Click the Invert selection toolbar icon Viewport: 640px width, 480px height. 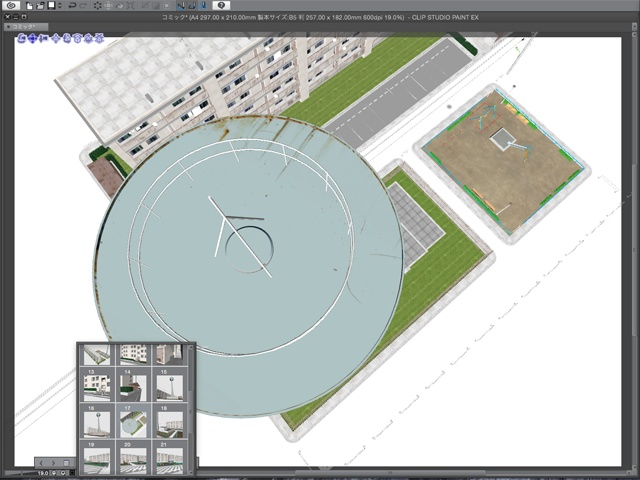(x=156, y=6)
